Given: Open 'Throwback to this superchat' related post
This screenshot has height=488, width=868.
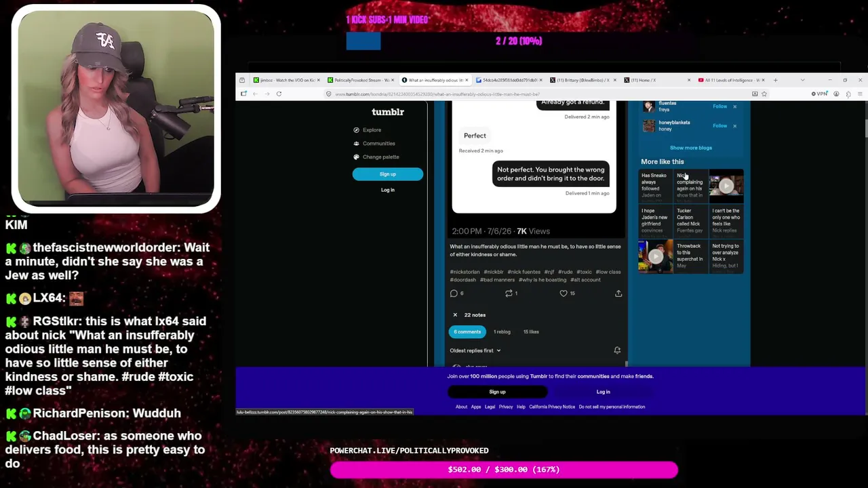Looking at the screenshot, I should (x=690, y=256).
